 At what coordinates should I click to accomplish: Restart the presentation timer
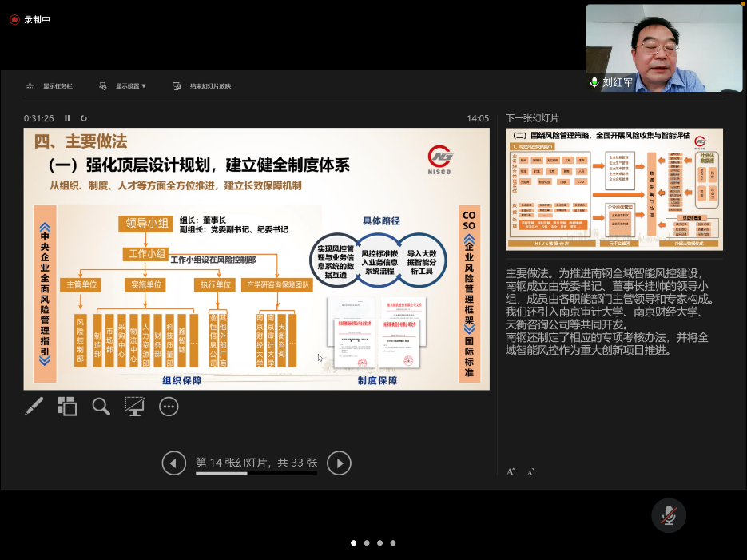84,118
